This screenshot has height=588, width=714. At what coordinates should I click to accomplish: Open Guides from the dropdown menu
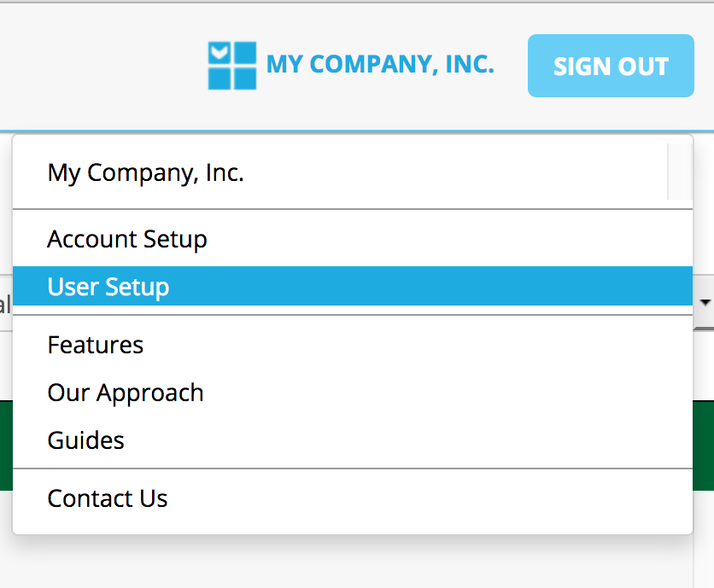point(86,440)
